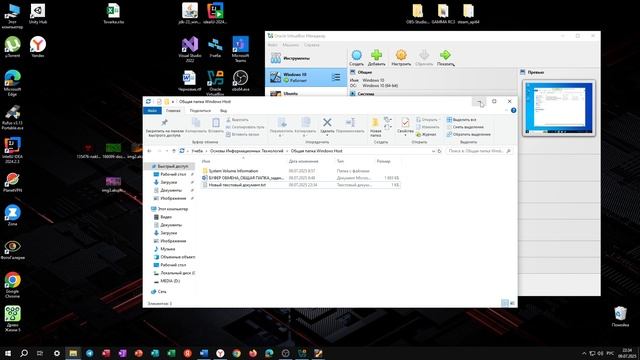Click Deselect (Снять выделение) in ribbon
This screenshot has height=360, width=640.
pyautogui.click(x=465, y=127)
